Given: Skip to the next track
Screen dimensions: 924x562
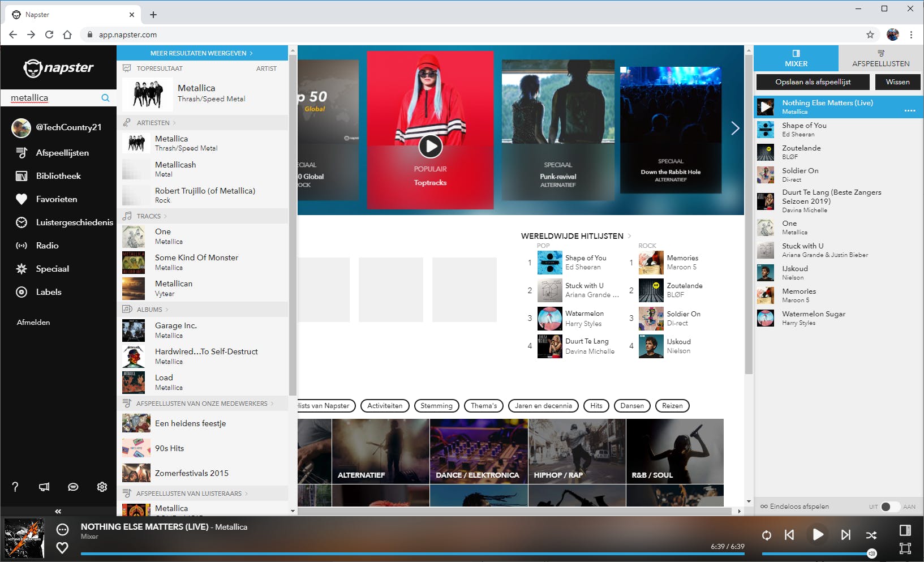Looking at the screenshot, I should (x=846, y=535).
